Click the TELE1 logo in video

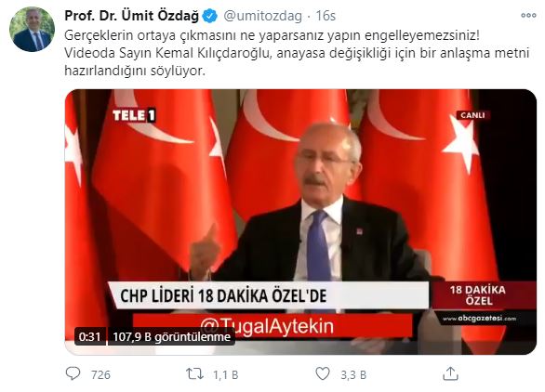134,115
